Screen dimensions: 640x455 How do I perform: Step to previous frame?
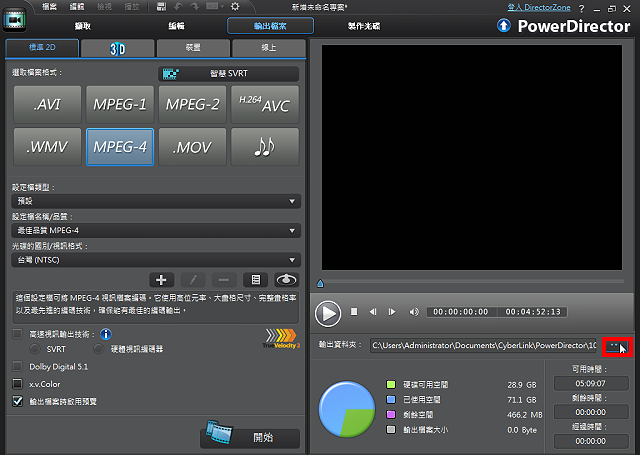373,312
